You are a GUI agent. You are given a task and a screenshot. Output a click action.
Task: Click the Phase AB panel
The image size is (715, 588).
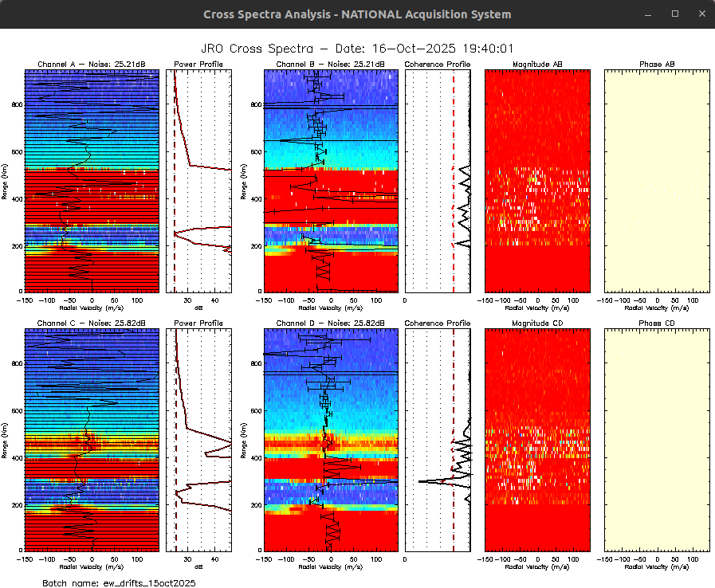[x=657, y=180]
